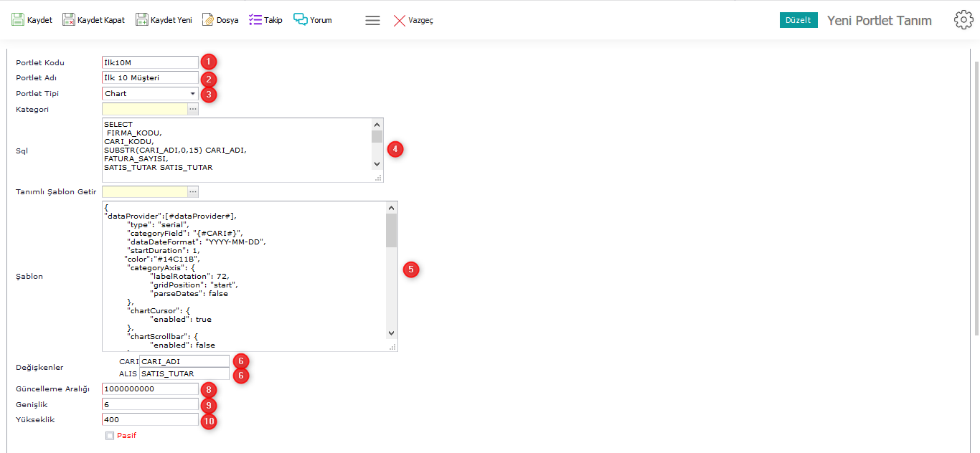980x453 pixels.
Task: Open the Kategori lookup ellipsis button
Action: click(192, 109)
